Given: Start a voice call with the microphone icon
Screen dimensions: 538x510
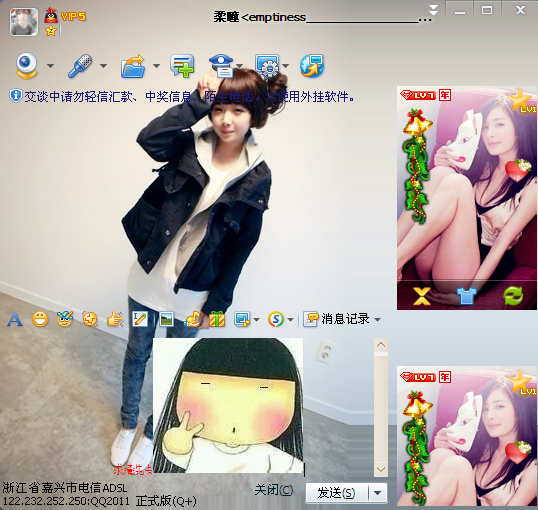Looking at the screenshot, I should point(80,66).
